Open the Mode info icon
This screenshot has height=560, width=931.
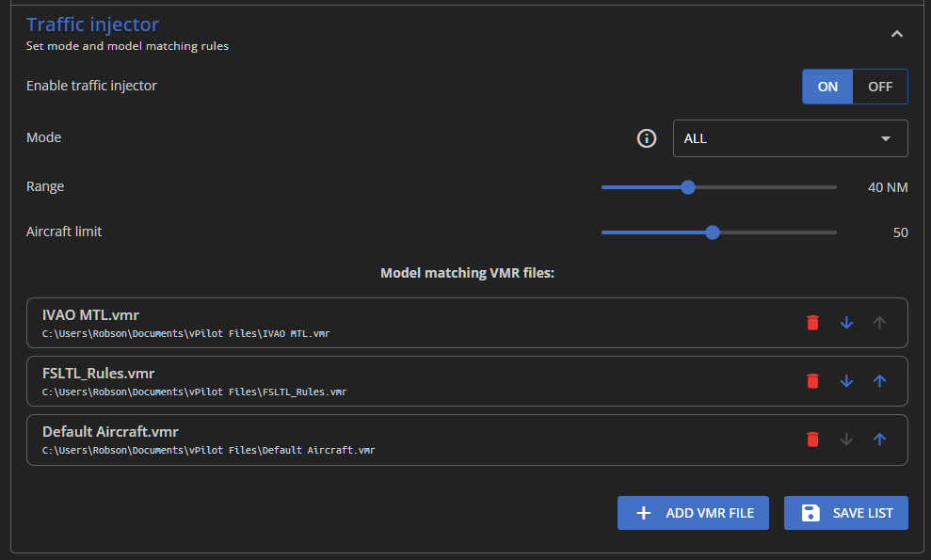647,138
